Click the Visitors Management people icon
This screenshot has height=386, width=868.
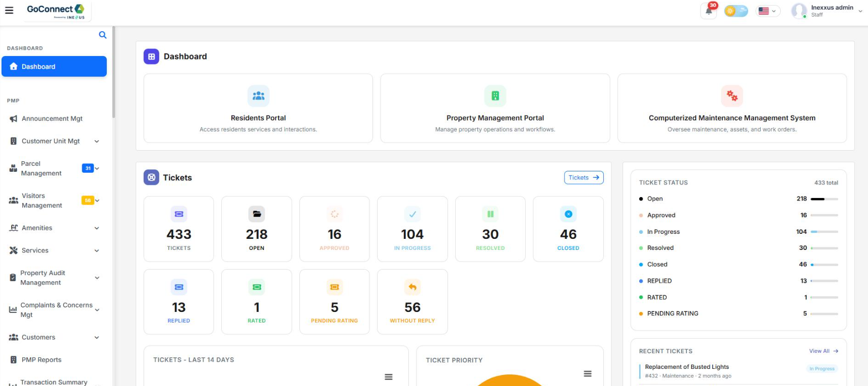click(14, 201)
